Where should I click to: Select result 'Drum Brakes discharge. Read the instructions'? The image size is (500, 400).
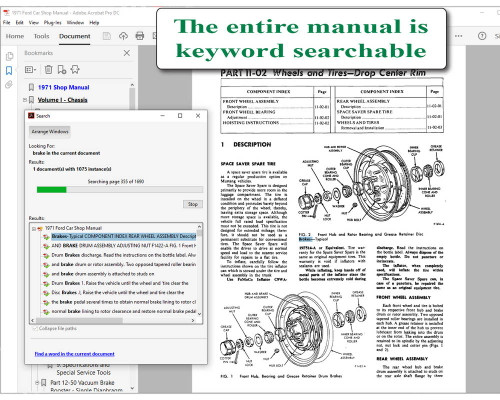click(124, 255)
